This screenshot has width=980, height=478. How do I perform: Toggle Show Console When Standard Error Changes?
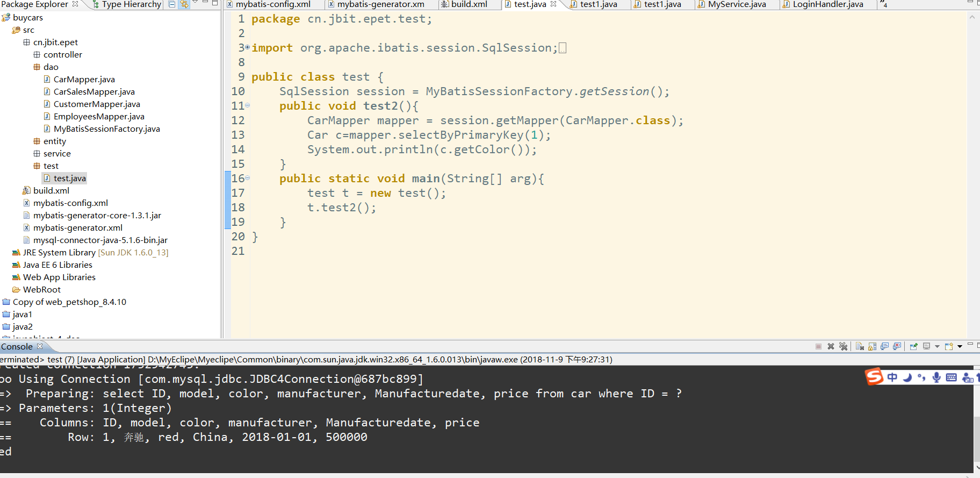897,346
